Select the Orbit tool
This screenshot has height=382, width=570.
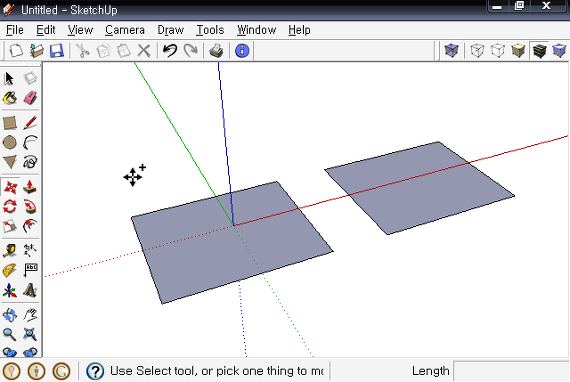point(10,315)
